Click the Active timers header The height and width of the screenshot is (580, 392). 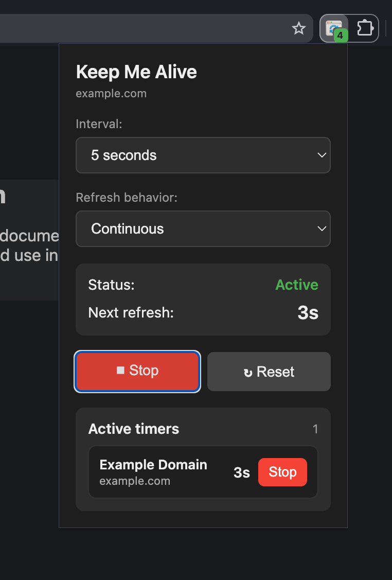[x=134, y=428]
